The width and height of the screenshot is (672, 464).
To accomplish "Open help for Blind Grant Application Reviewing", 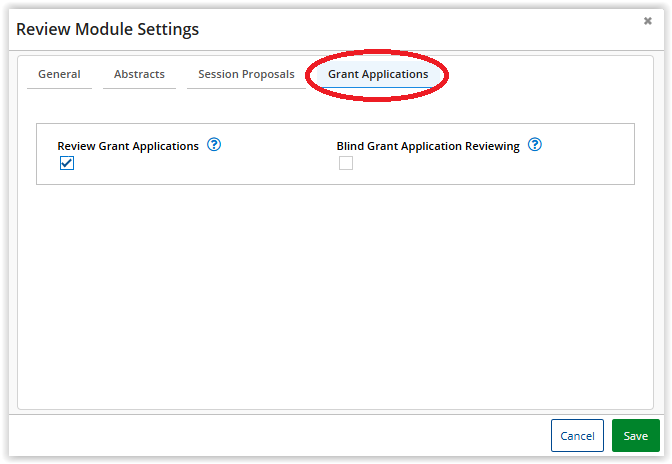I will click(534, 145).
